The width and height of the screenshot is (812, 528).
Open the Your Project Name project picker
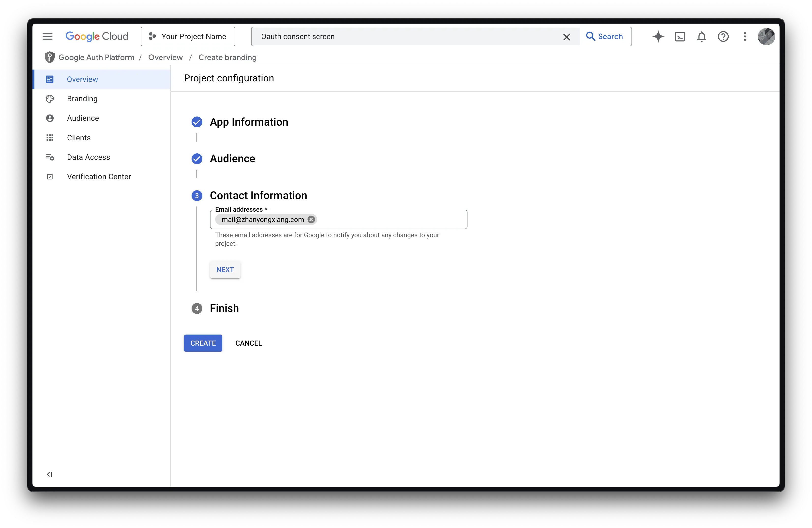point(188,36)
